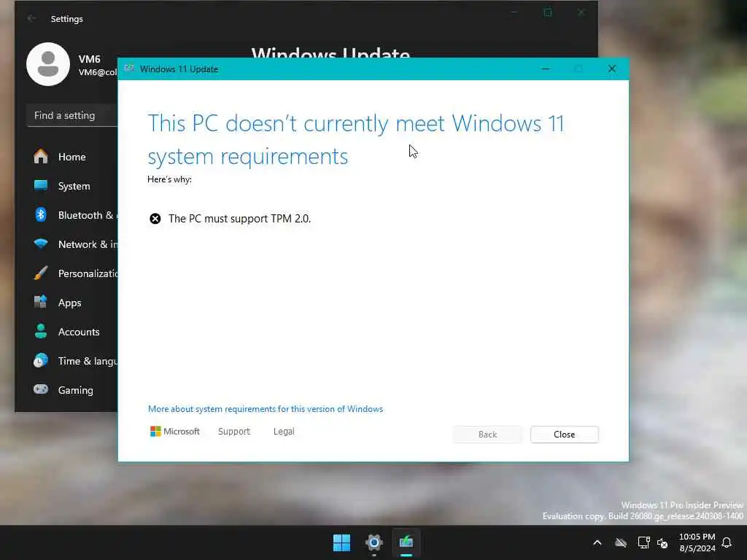This screenshot has height=560, width=747.
Task: Click the TPM 2.0 requirement text
Action: [x=239, y=219]
